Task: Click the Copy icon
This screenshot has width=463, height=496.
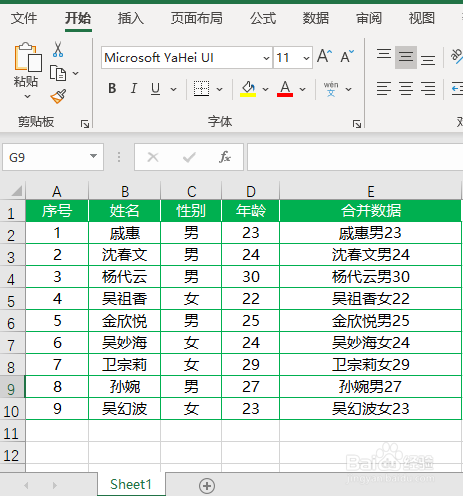Action: pyautogui.click(x=58, y=73)
